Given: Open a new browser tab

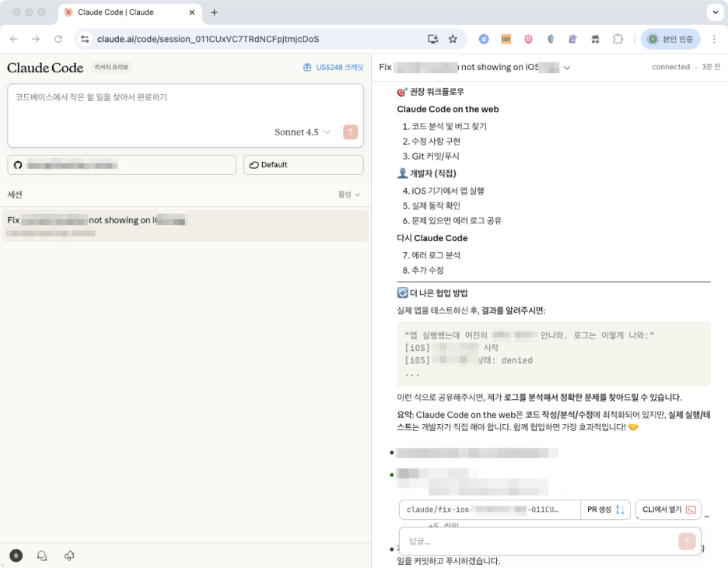Looking at the screenshot, I should click(214, 12).
